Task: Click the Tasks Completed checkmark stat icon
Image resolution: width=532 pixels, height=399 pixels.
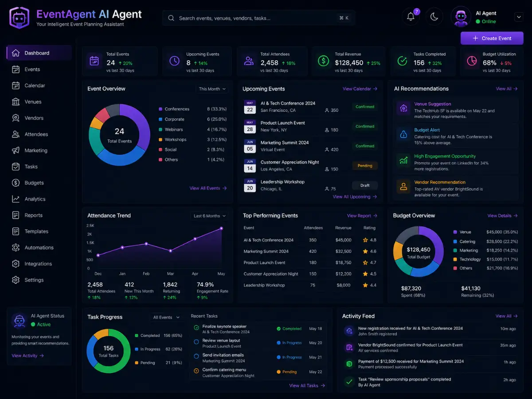Action: pos(402,61)
